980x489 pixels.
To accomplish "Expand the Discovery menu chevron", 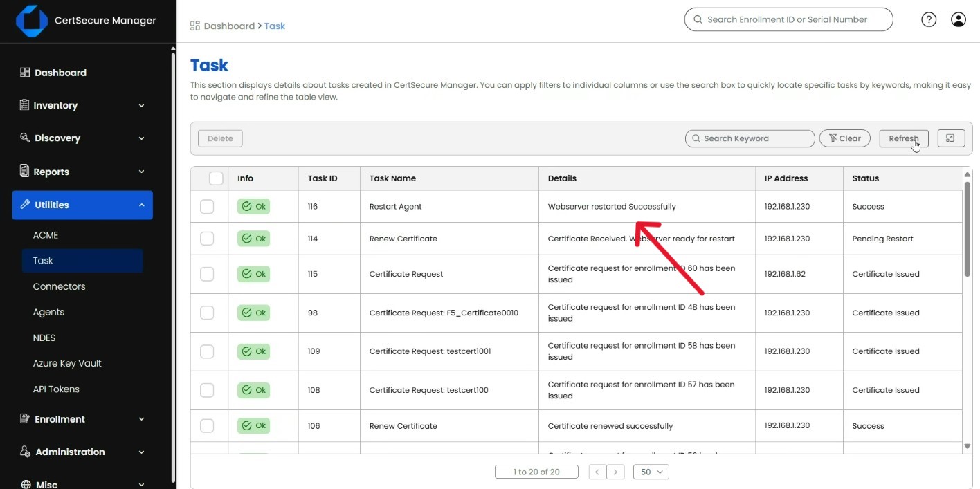I will (x=141, y=138).
